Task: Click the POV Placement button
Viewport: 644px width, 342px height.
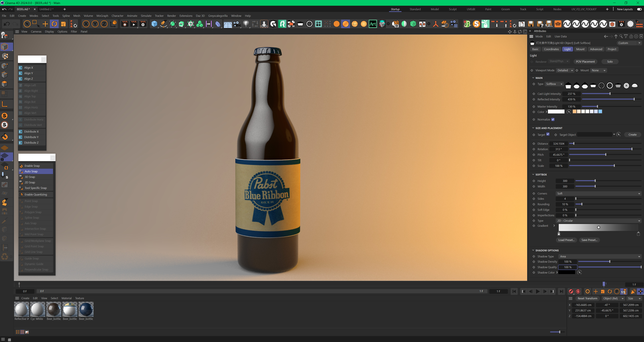Action: pyautogui.click(x=585, y=62)
